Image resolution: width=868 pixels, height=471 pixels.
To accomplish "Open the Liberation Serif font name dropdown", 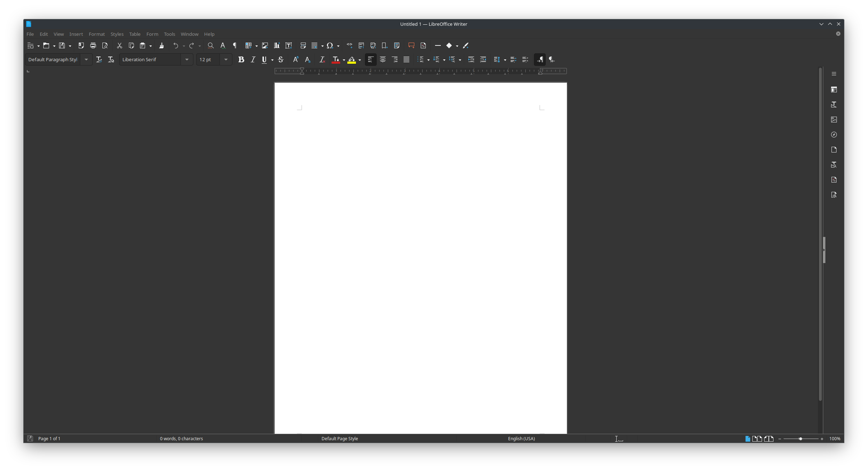I will coord(187,59).
